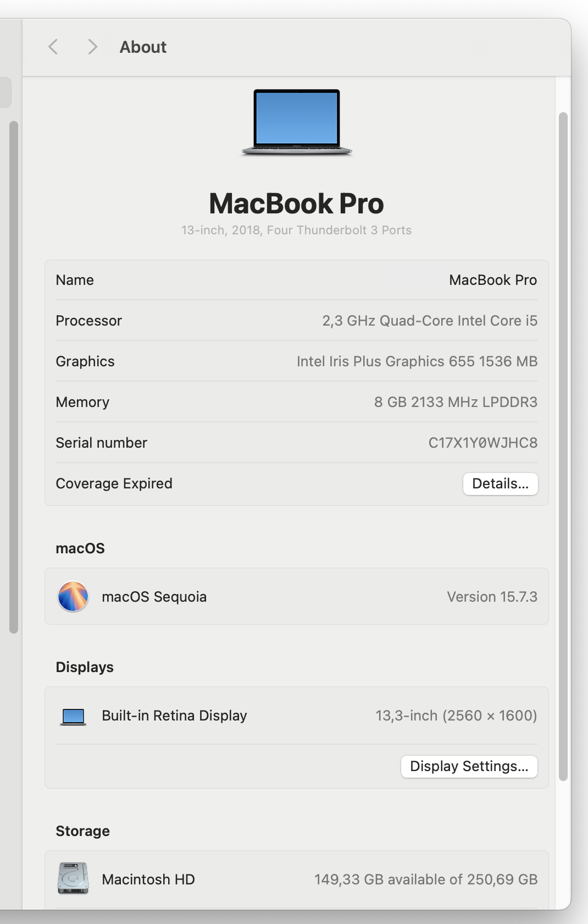Click the serial number C17X1Y0WJHC8
588x924 pixels.
483,443
